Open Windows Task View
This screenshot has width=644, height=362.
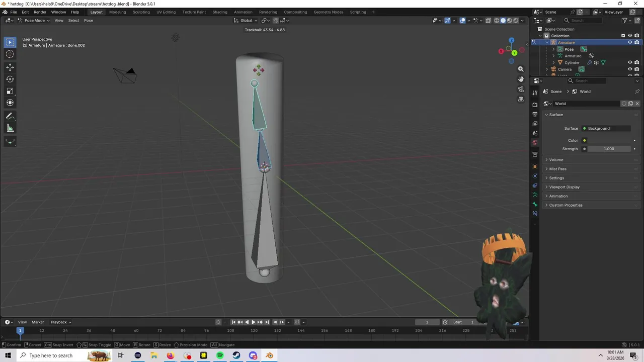coord(121,355)
